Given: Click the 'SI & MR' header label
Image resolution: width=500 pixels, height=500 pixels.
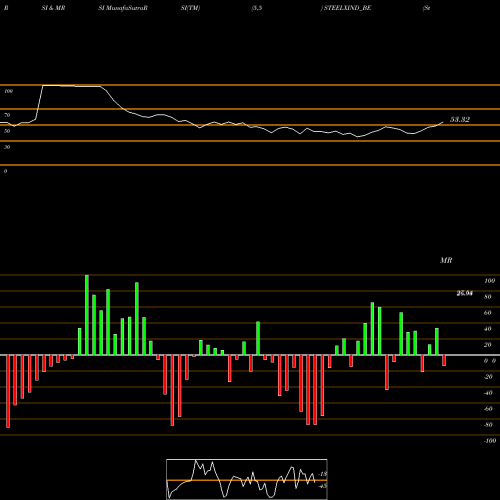Looking at the screenshot, I should tap(53, 8).
